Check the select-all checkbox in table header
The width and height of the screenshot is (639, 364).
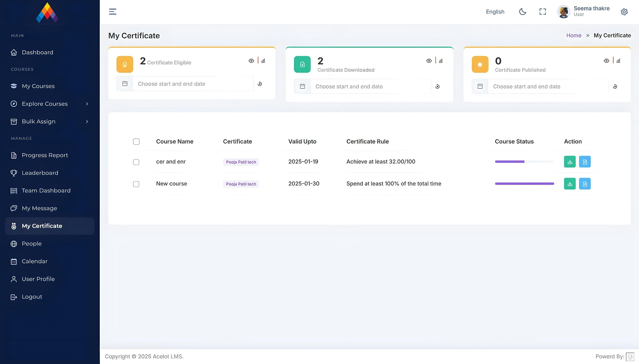pyautogui.click(x=136, y=142)
